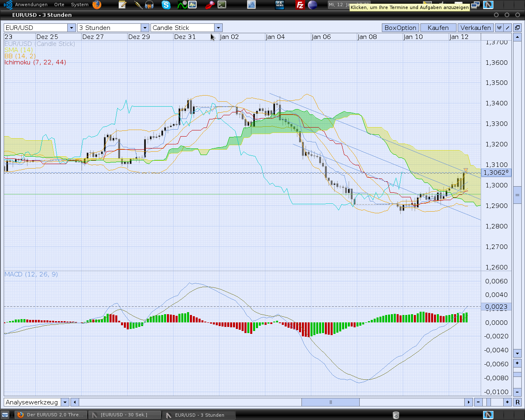
Task: Open Skype from the top panel
Action: pyautogui.click(x=166, y=5)
